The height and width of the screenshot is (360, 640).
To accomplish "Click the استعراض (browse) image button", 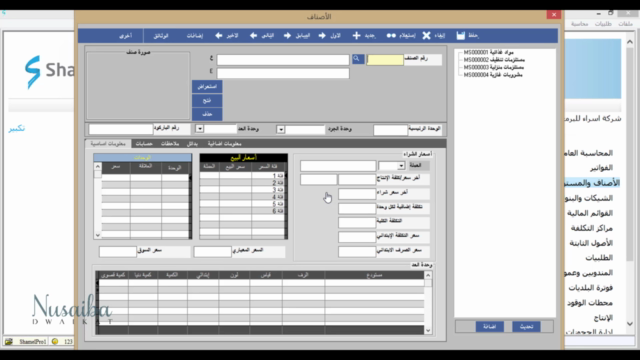I will tap(207, 87).
